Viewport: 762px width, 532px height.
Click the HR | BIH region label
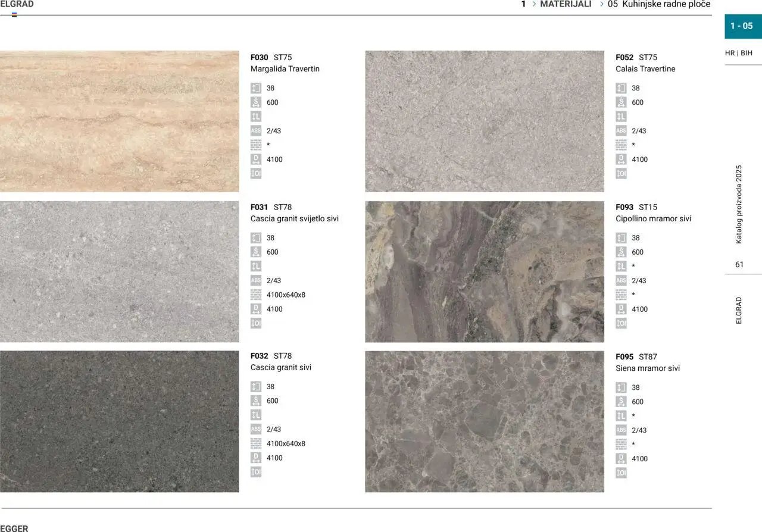coord(738,53)
